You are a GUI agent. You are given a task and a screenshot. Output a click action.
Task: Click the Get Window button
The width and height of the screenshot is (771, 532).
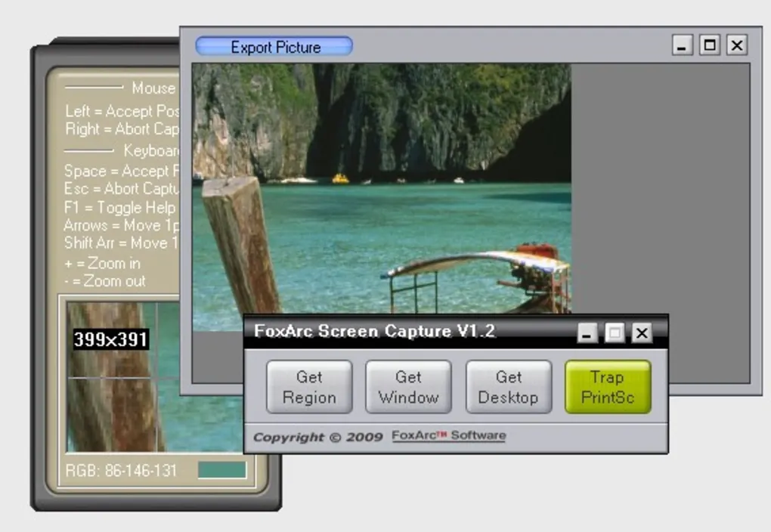pyautogui.click(x=409, y=386)
